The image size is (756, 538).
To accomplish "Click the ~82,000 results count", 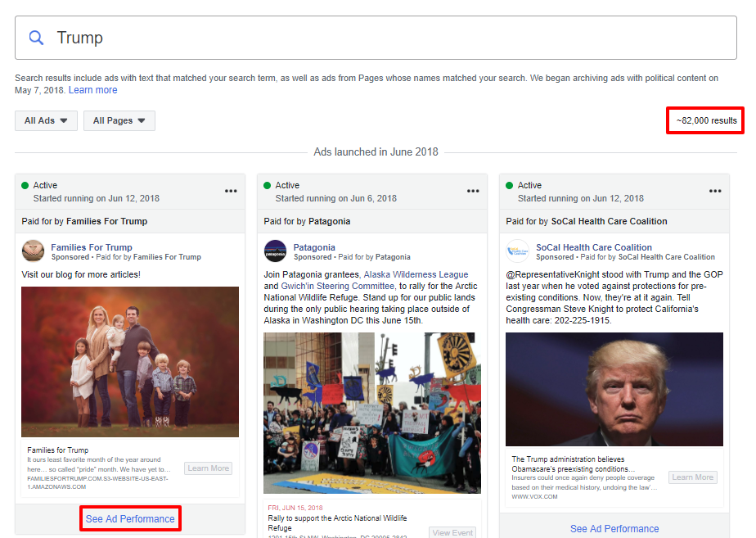I will (x=706, y=120).
